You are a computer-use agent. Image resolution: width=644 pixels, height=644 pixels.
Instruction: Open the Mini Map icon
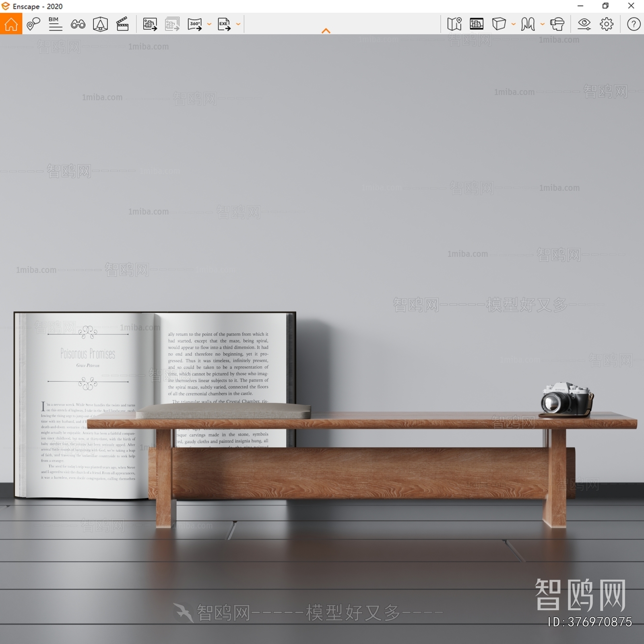point(454,24)
